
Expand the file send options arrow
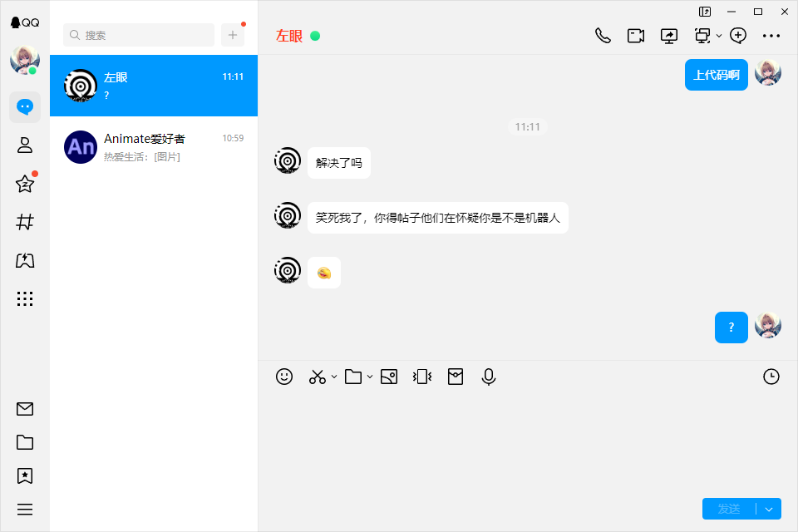pyautogui.click(x=370, y=377)
